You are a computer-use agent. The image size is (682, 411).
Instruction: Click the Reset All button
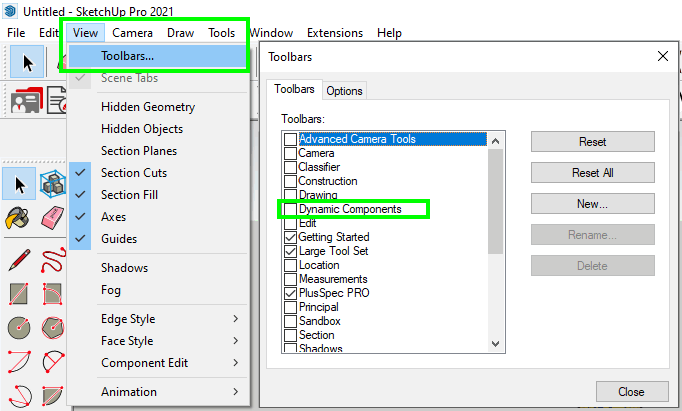(x=592, y=173)
